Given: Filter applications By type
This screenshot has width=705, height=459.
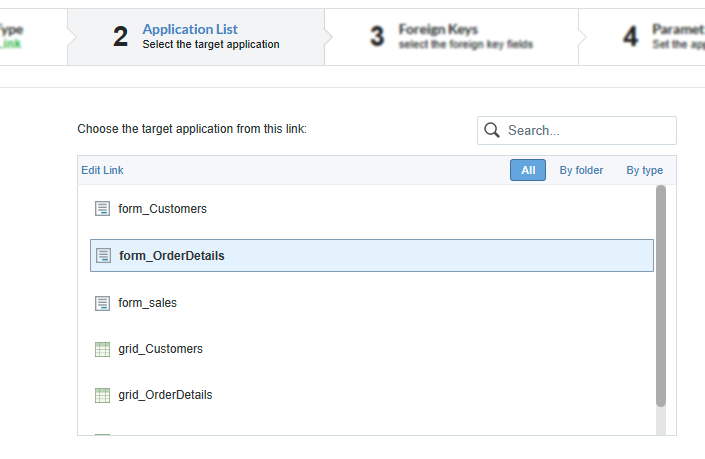Looking at the screenshot, I should click(x=644, y=170).
